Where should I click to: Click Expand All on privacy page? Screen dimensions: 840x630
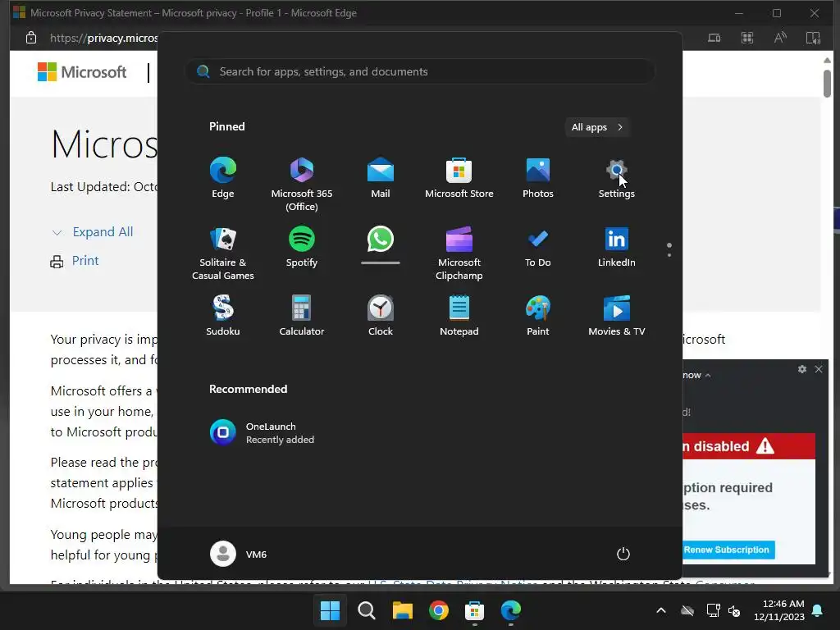point(103,232)
